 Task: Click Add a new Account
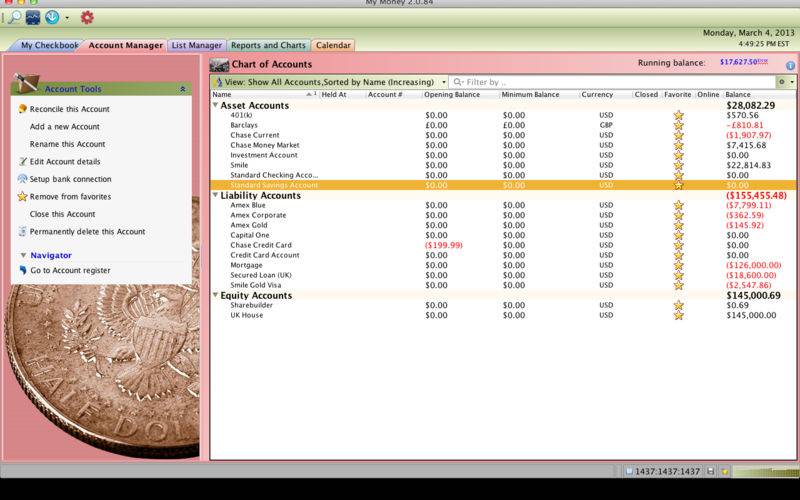[x=65, y=127]
